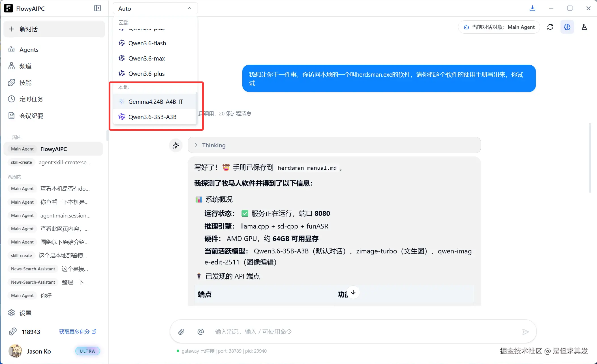Click the 118943 points value
Viewport: 597px width, 364px height.
31,332
